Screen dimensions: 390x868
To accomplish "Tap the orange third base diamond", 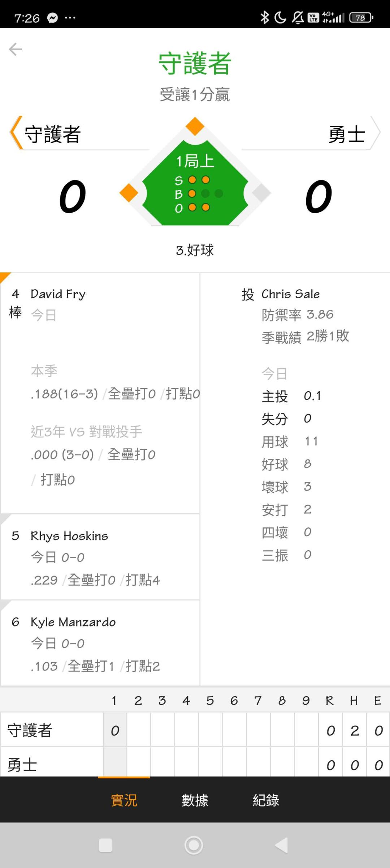I will [129, 193].
